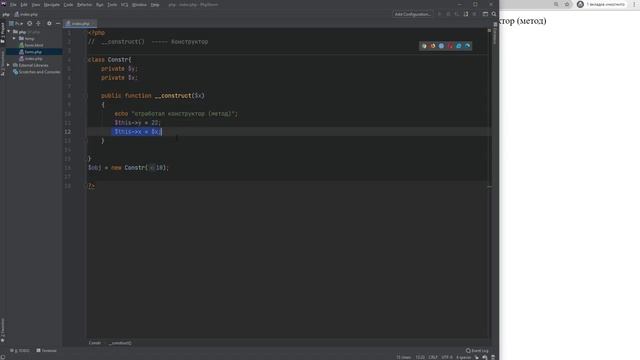
Task: Open the Database tool window side tab
Action: coord(495,33)
